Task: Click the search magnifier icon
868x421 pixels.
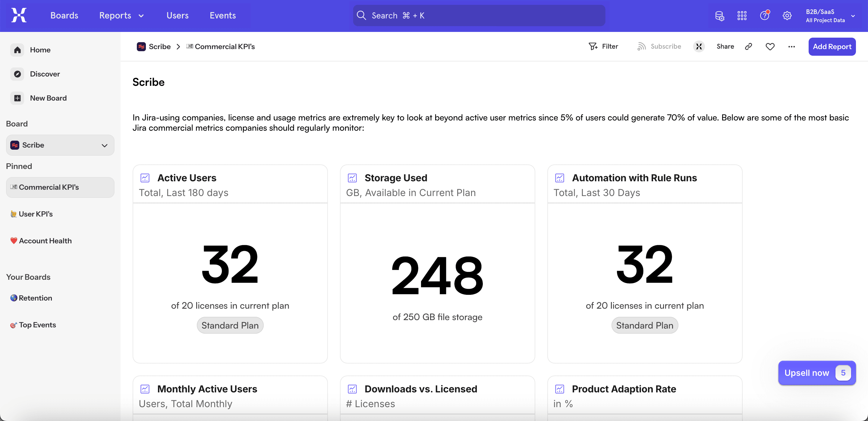Action: pyautogui.click(x=361, y=15)
